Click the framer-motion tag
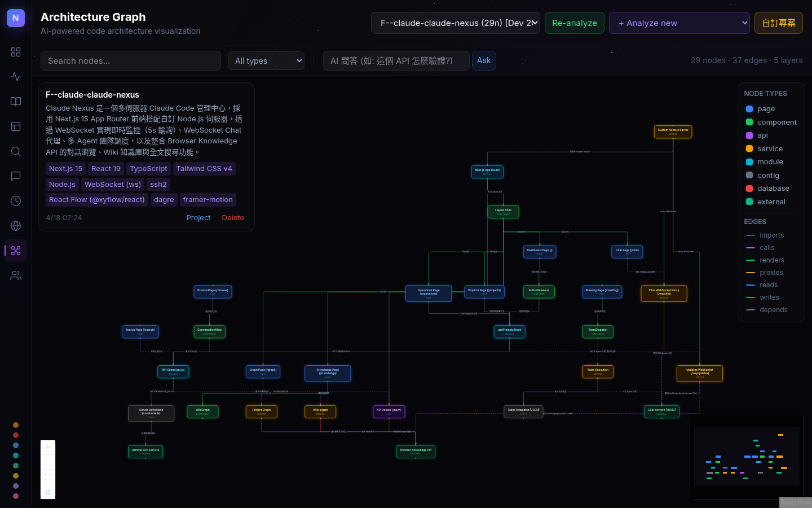Screen dimensions: 812x508 click(208, 200)
